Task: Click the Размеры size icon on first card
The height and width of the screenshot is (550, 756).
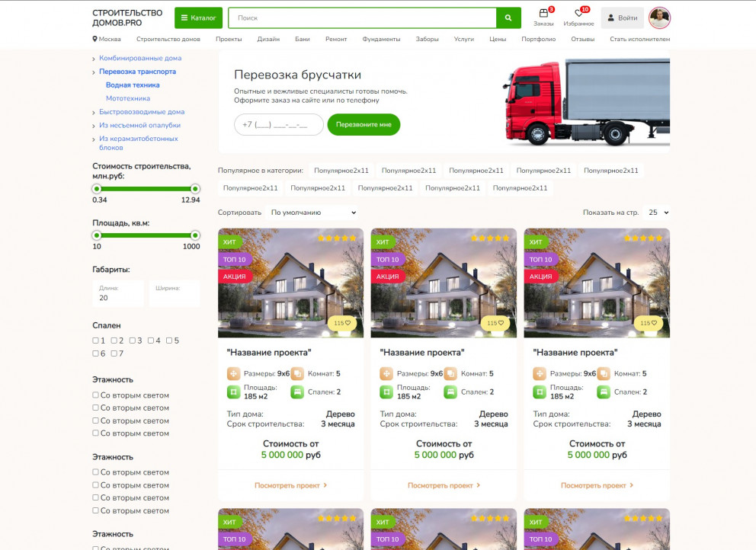Action: (234, 373)
